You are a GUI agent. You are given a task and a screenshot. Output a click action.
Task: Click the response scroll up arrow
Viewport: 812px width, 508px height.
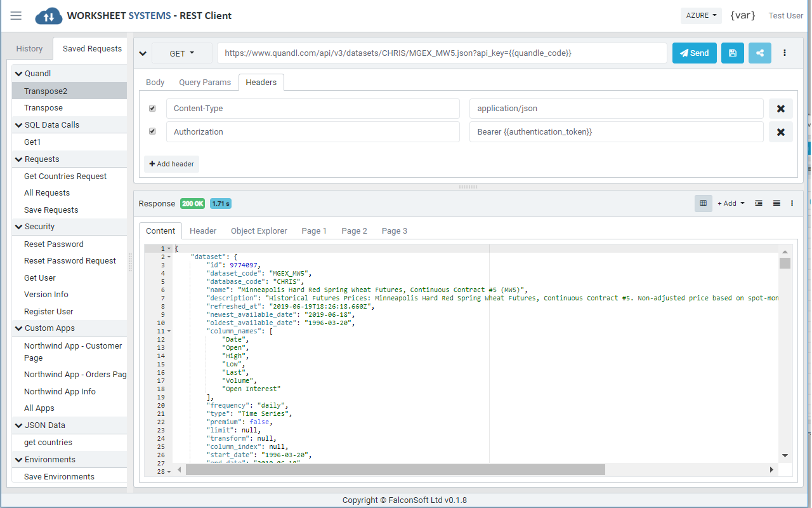click(x=785, y=252)
